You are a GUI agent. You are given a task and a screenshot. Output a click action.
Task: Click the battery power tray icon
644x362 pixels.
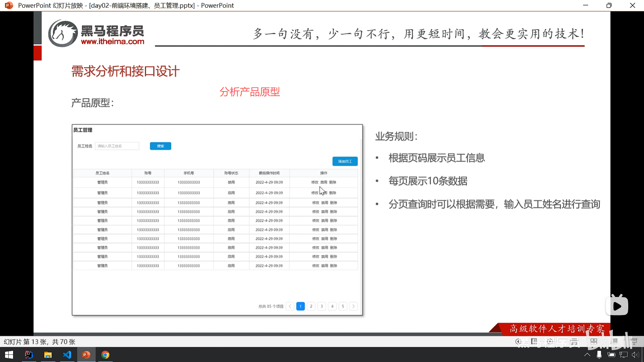coord(611,355)
